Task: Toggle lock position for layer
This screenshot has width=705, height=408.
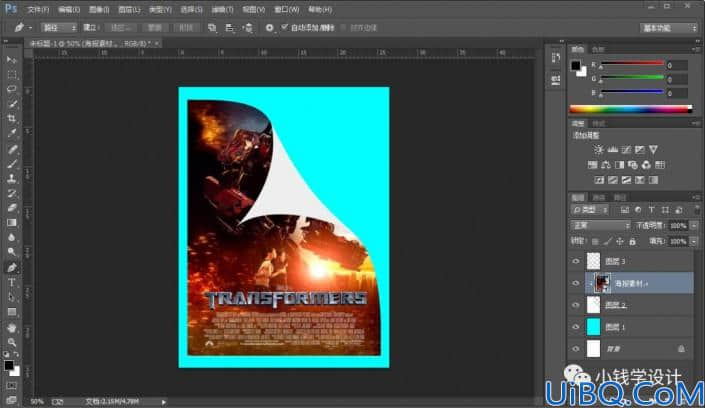Action: click(620, 242)
